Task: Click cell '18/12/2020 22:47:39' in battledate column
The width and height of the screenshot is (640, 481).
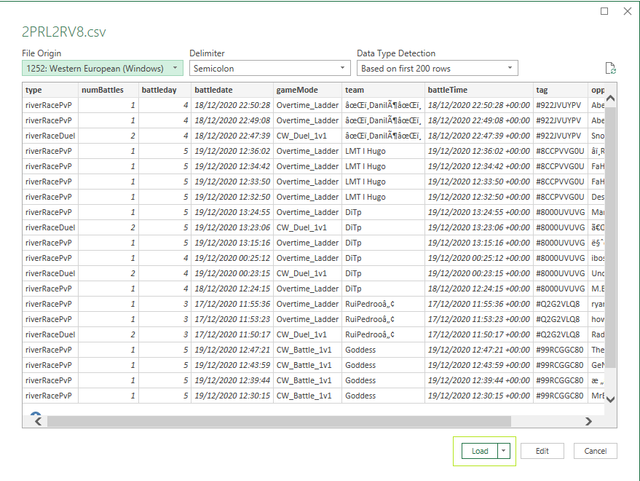Action: [x=232, y=136]
